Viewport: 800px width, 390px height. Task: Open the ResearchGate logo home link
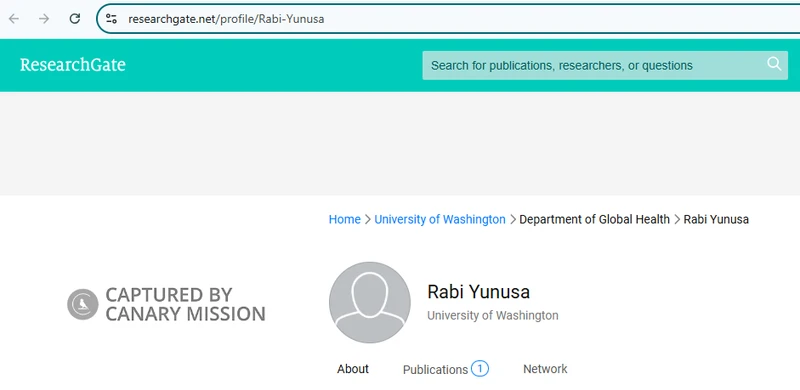tap(72, 65)
